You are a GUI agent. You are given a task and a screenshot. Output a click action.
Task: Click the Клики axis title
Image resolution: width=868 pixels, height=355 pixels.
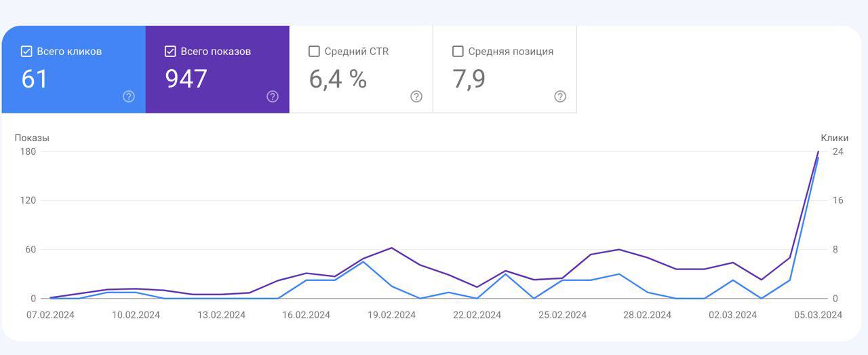click(834, 138)
